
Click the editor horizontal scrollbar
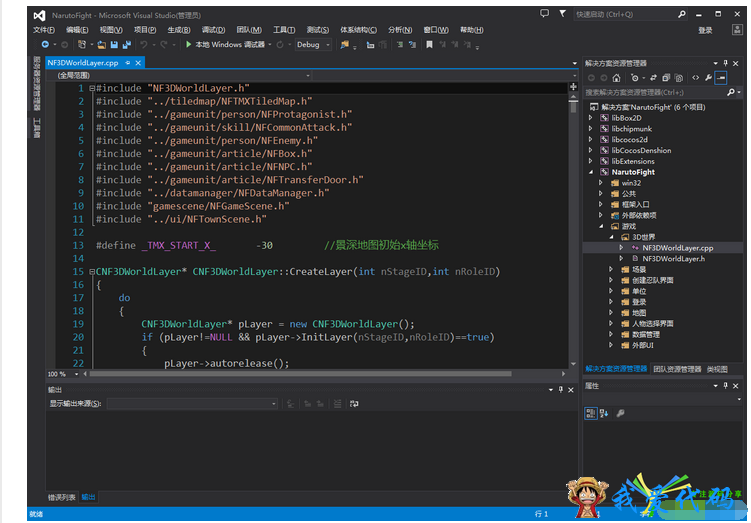(x=300, y=374)
